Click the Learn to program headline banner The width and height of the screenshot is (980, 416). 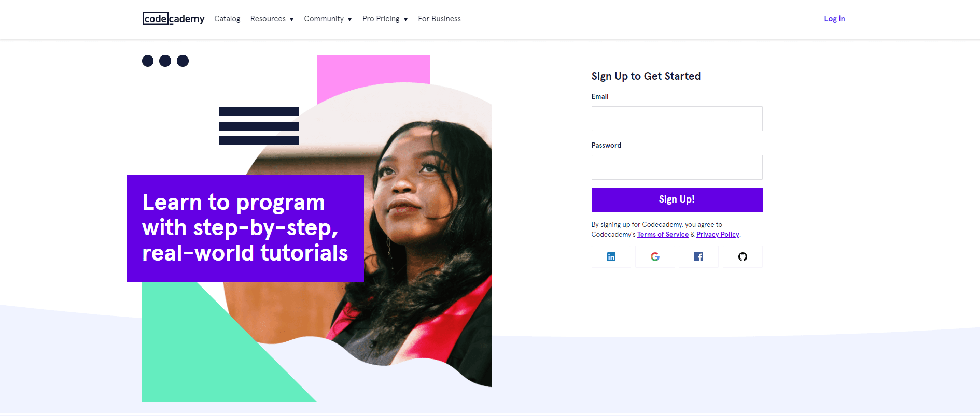245,228
